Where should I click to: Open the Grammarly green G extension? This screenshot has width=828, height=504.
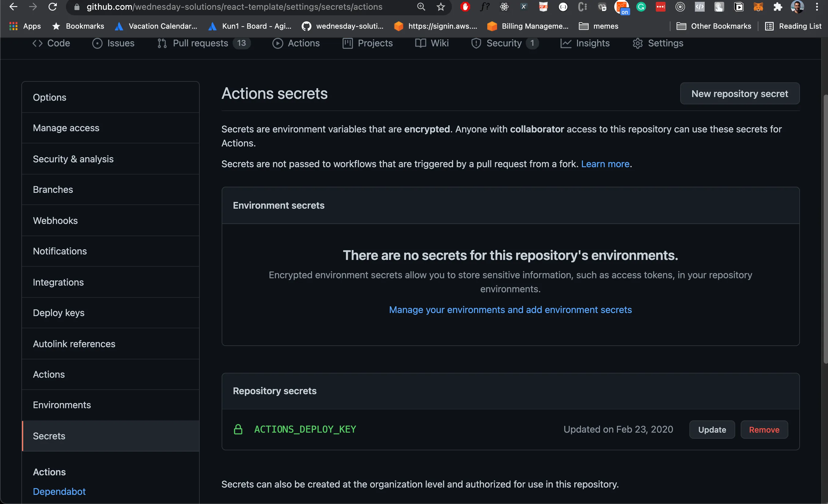(641, 7)
